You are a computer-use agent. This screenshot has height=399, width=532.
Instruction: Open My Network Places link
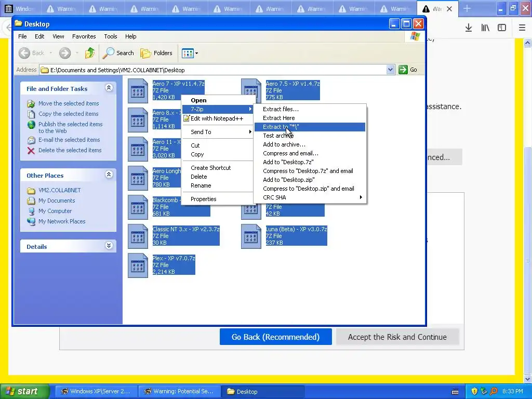pos(62,221)
